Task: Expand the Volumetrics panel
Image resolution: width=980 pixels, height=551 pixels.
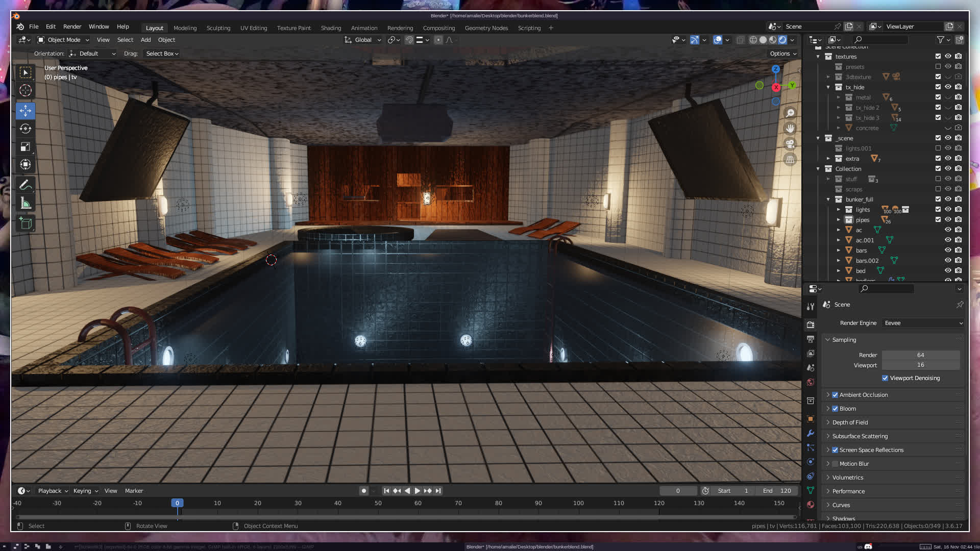Action: point(847,478)
